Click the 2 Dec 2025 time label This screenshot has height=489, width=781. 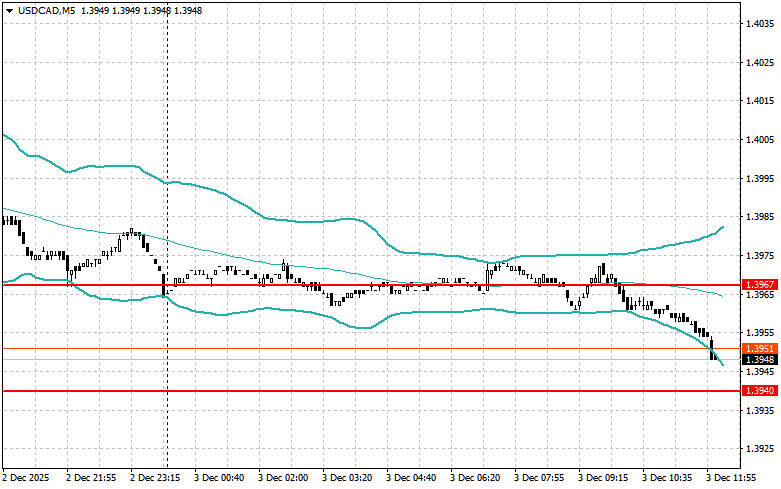(26, 478)
